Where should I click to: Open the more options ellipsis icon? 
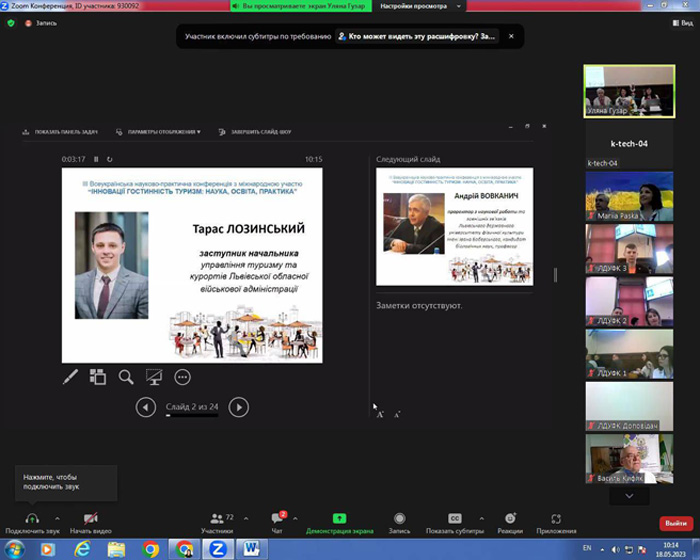182,377
